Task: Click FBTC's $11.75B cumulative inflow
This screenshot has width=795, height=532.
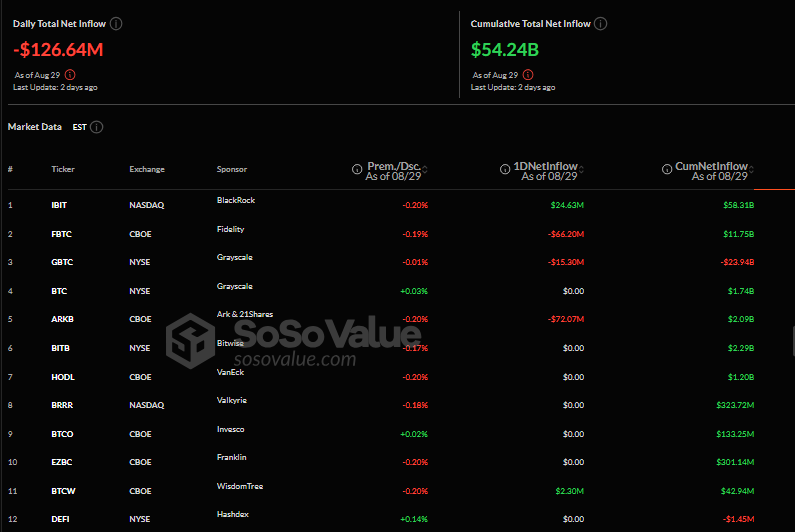Action: [739, 234]
